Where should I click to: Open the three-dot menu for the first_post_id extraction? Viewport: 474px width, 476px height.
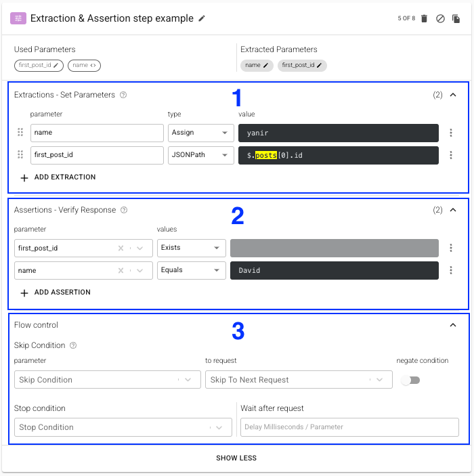tap(451, 155)
